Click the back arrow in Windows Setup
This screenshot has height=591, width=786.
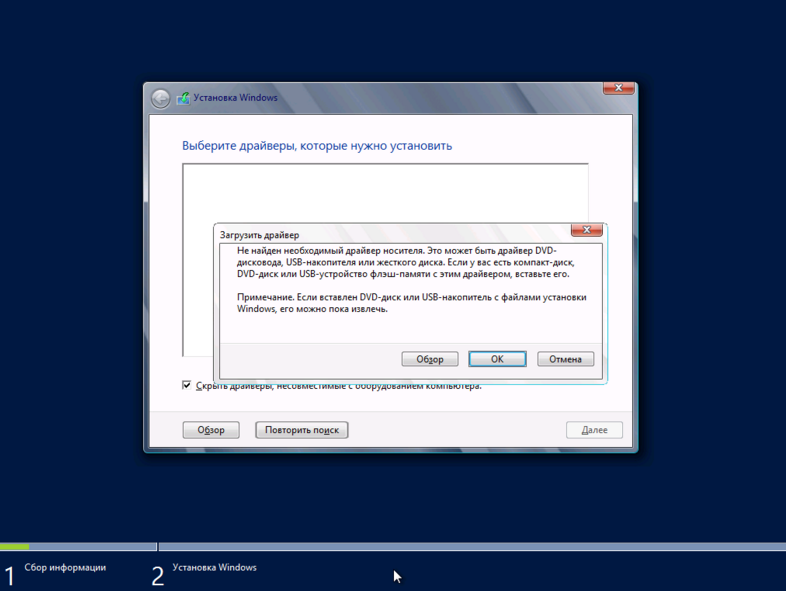click(161, 99)
